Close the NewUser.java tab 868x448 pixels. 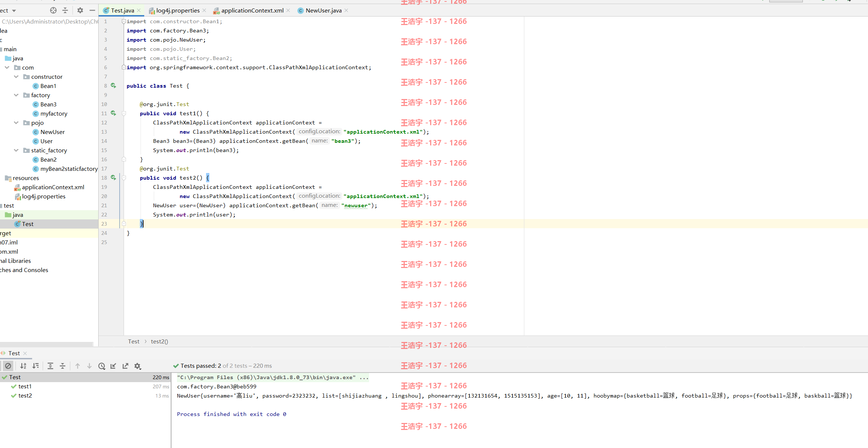coord(346,10)
